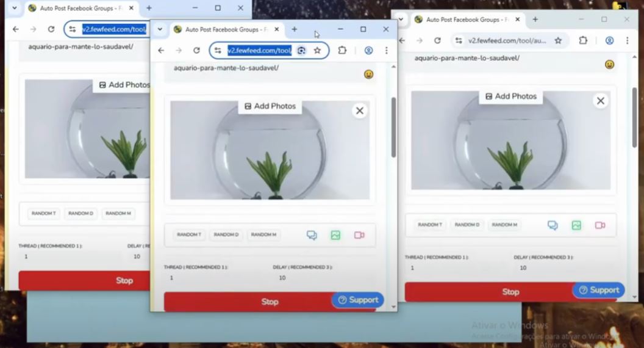Viewport: 644px width, 348px height.
Task: Click URL text in middle window address bar
Action: 260,51
